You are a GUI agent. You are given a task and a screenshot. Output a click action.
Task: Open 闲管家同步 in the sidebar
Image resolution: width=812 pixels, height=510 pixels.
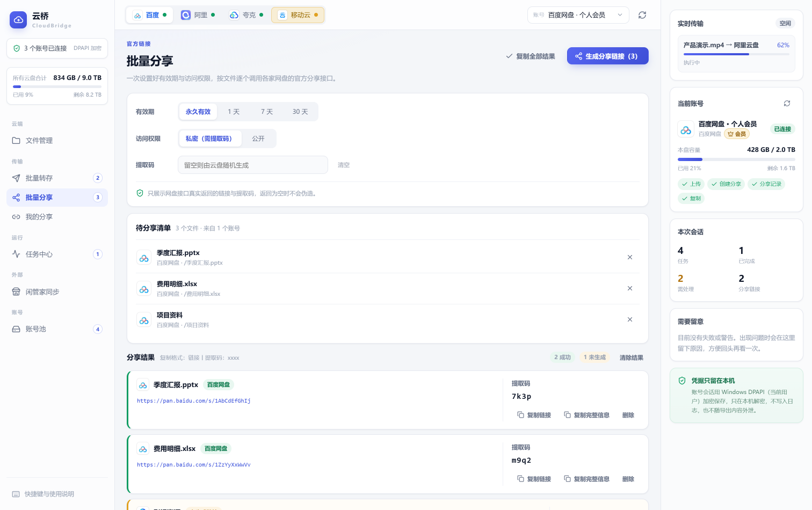coord(57,292)
